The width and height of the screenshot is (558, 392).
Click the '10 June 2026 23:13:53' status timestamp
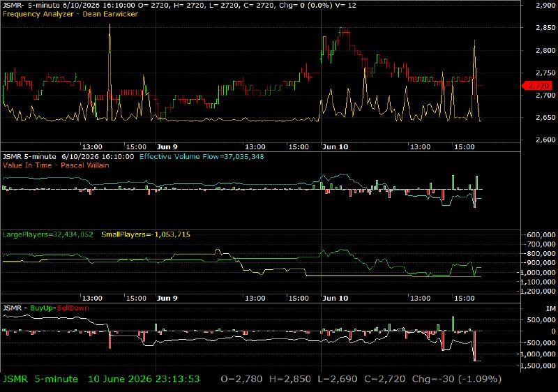pyautogui.click(x=144, y=379)
